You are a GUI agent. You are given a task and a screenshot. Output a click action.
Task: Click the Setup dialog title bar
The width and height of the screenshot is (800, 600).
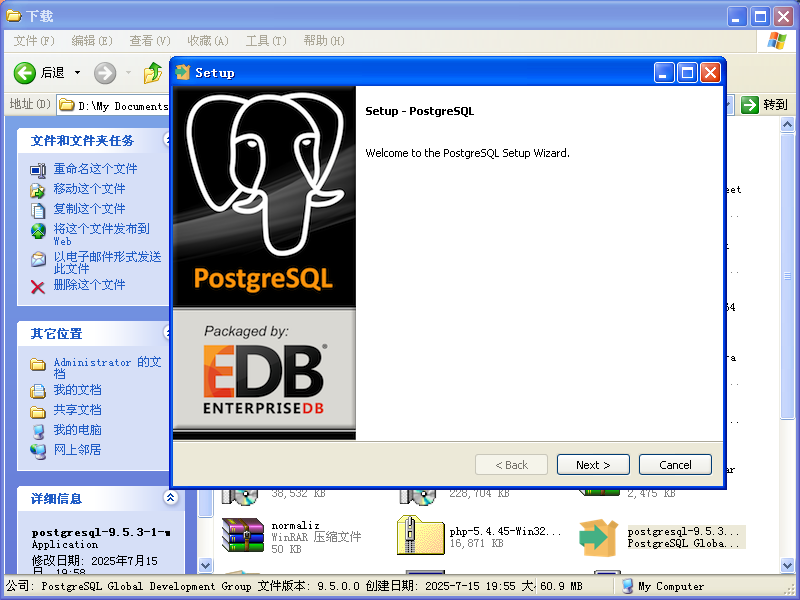tap(447, 72)
